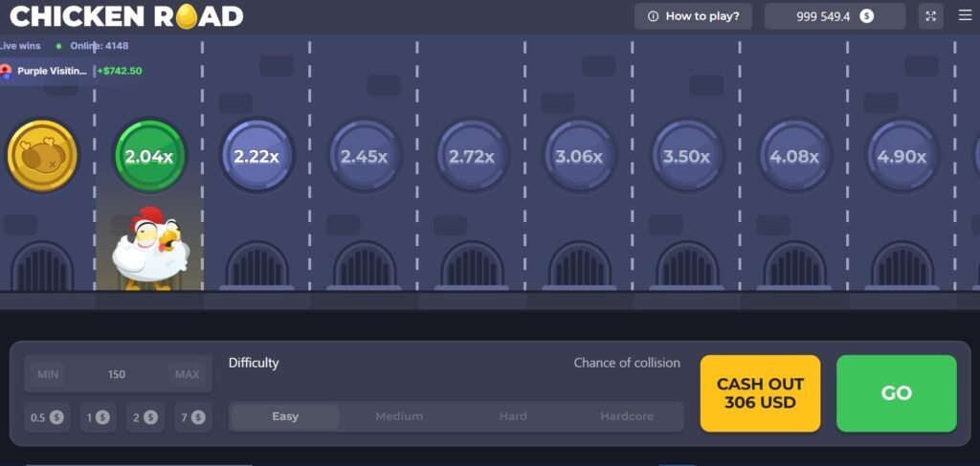Click the golden chicken coin icon

pos(41,155)
